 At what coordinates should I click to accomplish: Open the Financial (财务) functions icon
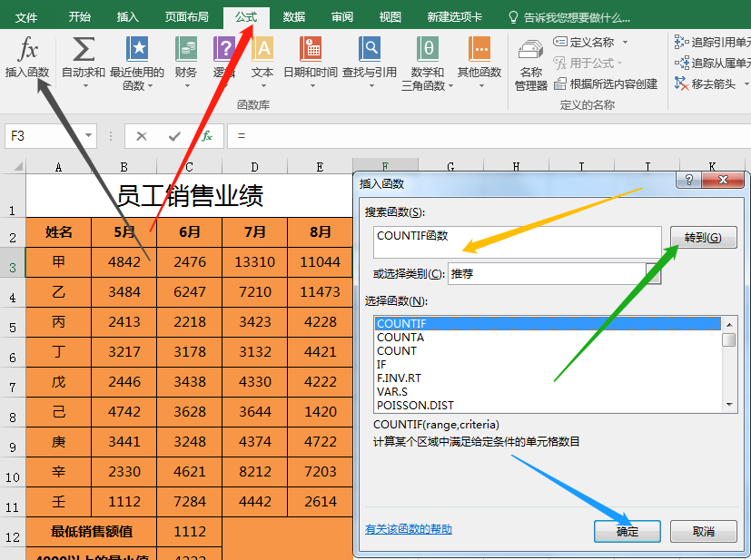(x=186, y=49)
